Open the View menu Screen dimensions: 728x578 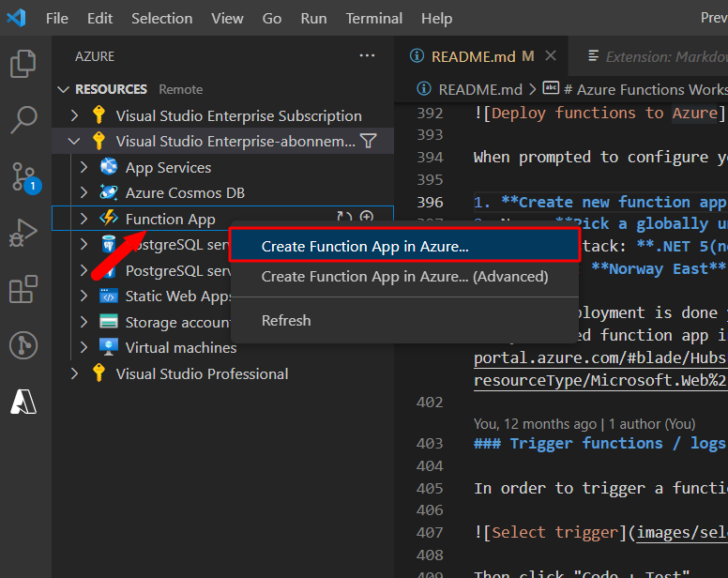click(227, 18)
